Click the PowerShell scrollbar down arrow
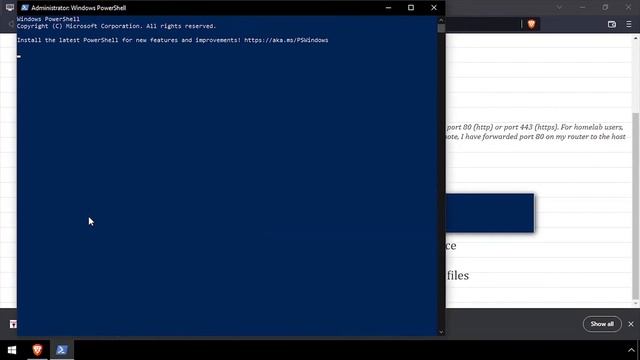Viewport: 640px width, 360px height. [x=441, y=332]
